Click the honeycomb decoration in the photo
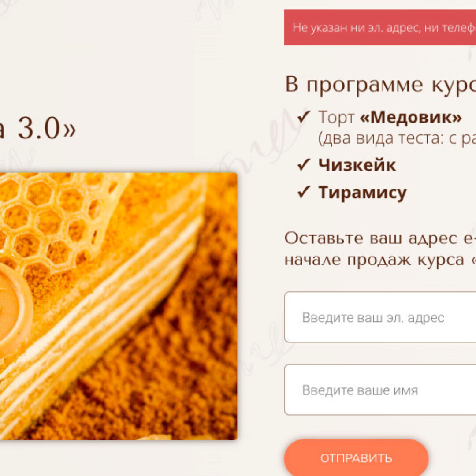 [x=61, y=219]
